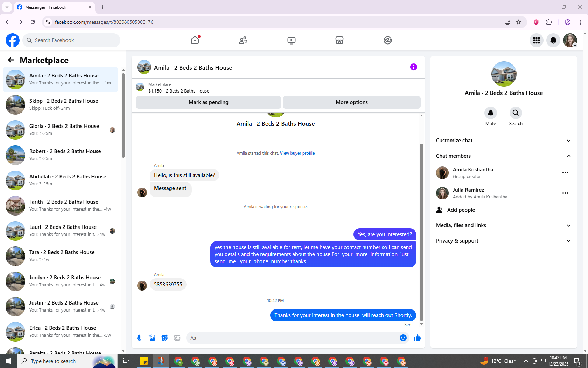This screenshot has width=588, height=368.
Task: Click the Search Facebook field
Action: coord(71,40)
